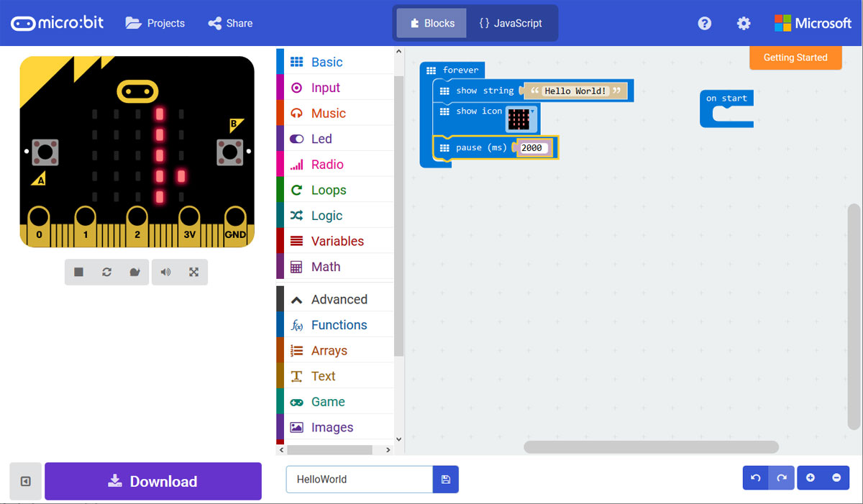
Task: Open the settings gear menu
Action: coord(743,23)
